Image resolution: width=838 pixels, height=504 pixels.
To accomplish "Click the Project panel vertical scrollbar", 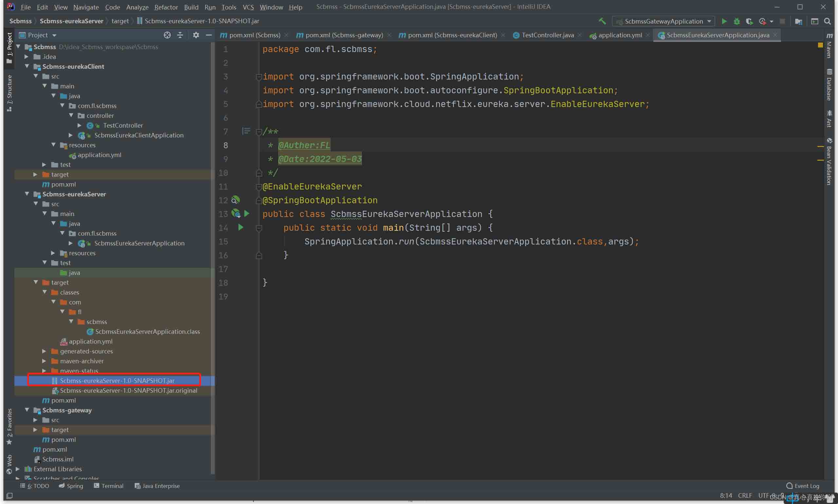I will point(213,258).
